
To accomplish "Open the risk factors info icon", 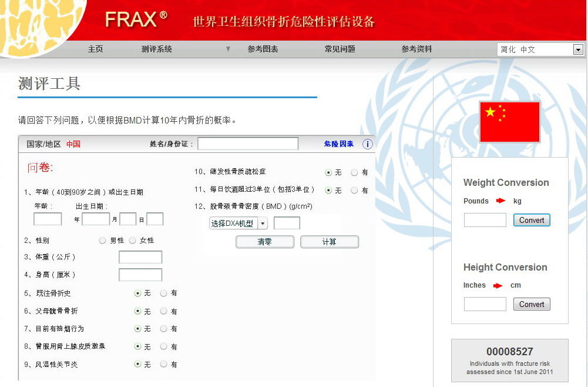I will (368, 144).
